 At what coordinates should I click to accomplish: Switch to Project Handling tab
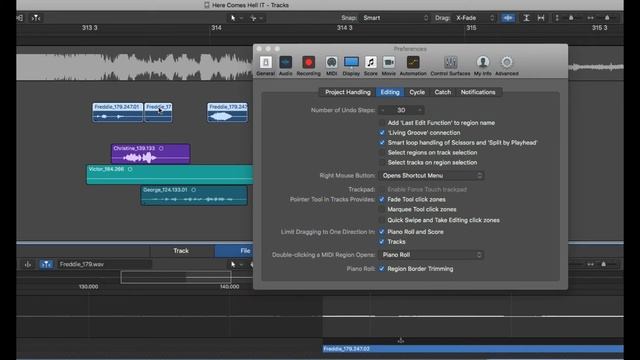click(348, 92)
